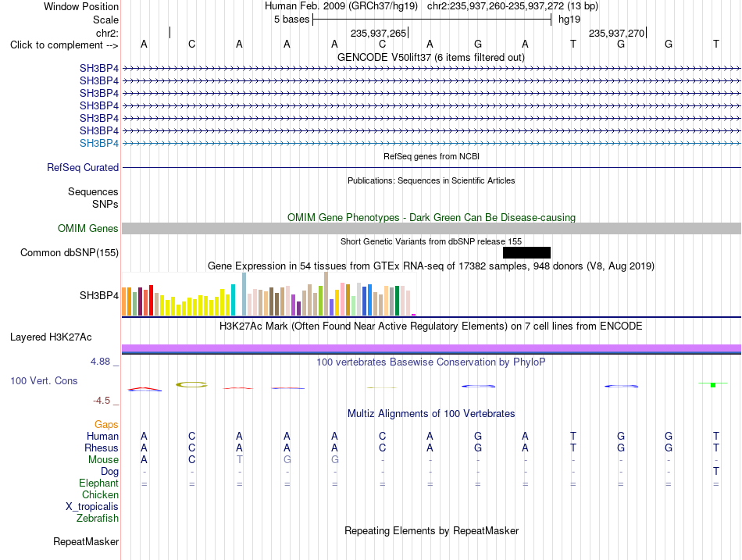Click 'RefSeq genes from NCBI' track title
Image resolution: width=742 pixels, height=560 pixels.
click(x=432, y=156)
